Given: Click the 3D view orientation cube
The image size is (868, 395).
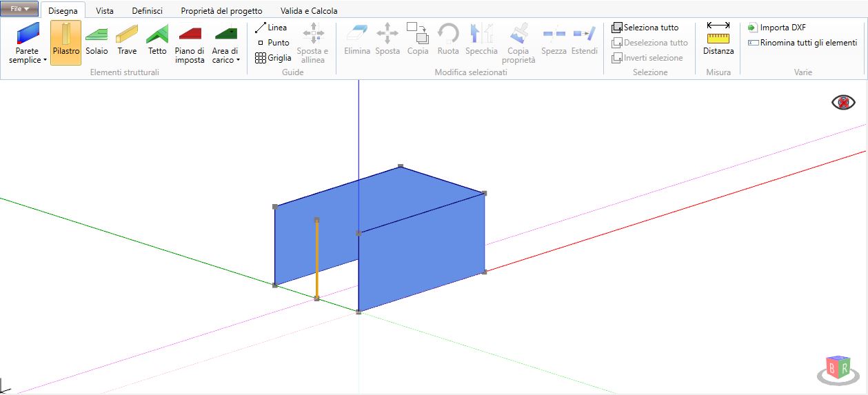Looking at the screenshot, I should tap(838, 369).
